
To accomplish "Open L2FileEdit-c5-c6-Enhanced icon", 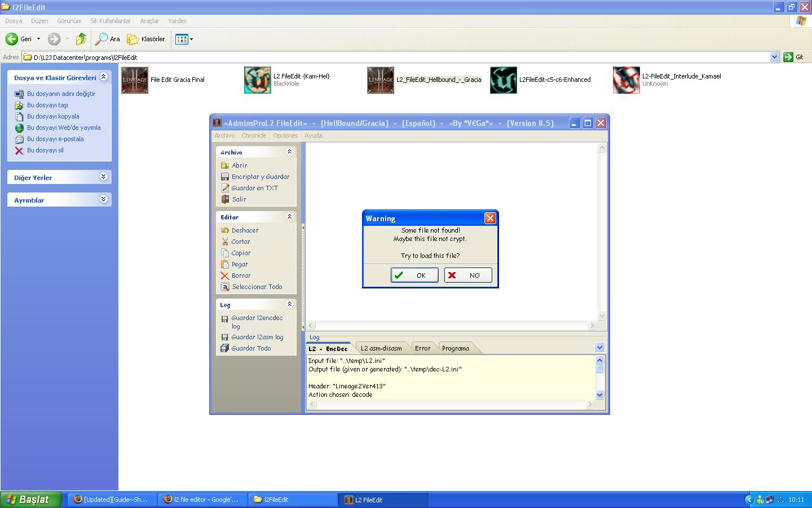I will (x=504, y=80).
